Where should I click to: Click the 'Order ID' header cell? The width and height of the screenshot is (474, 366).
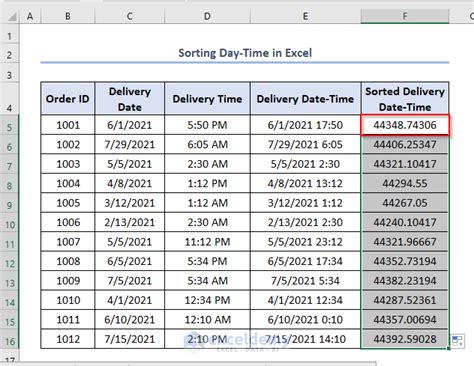click(68, 99)
